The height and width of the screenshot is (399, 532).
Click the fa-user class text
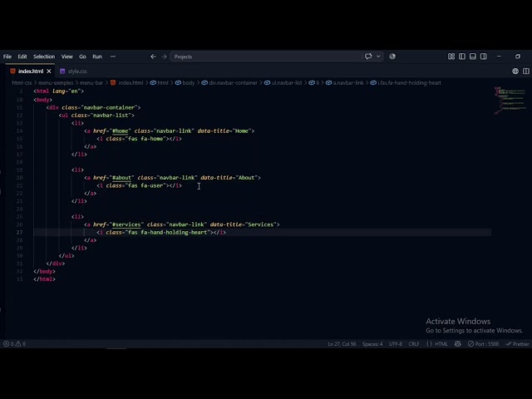[153, 185]
